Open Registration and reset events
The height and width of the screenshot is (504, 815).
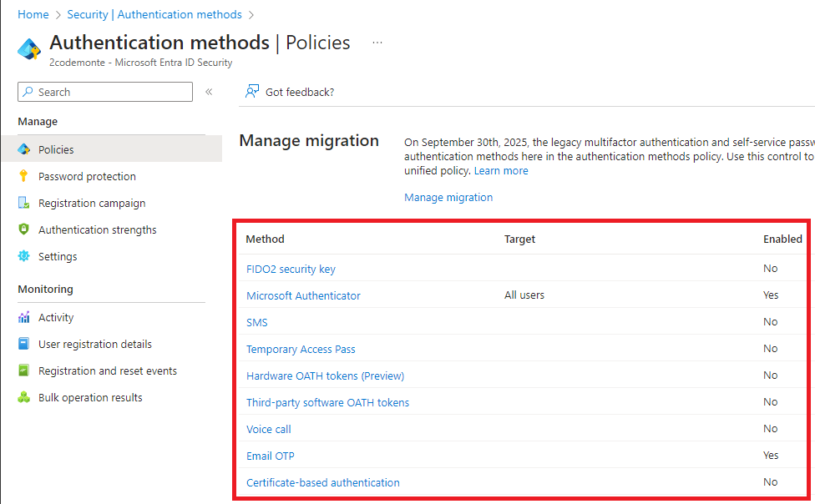pos(107,370)
